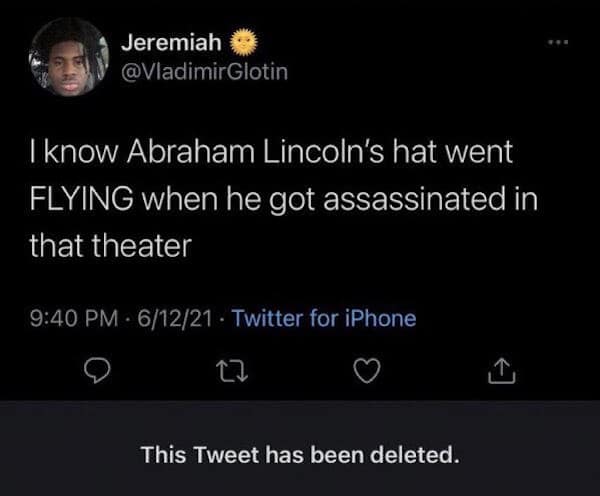Click "that theater" on the tweet's last line
The width and height of the screenshot is (600, 496).
[110, 243]
